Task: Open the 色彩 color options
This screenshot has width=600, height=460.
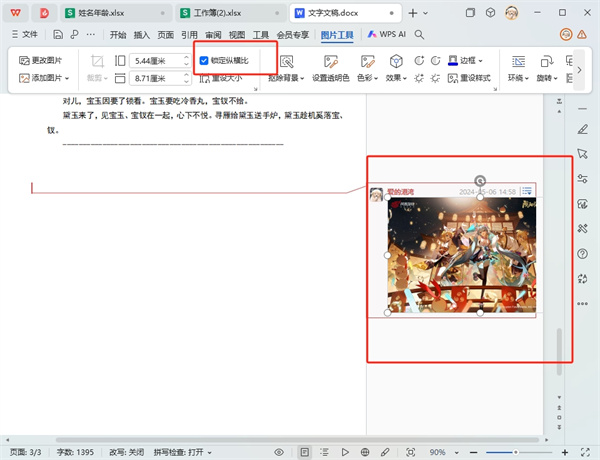Action: tap(367, 69)
